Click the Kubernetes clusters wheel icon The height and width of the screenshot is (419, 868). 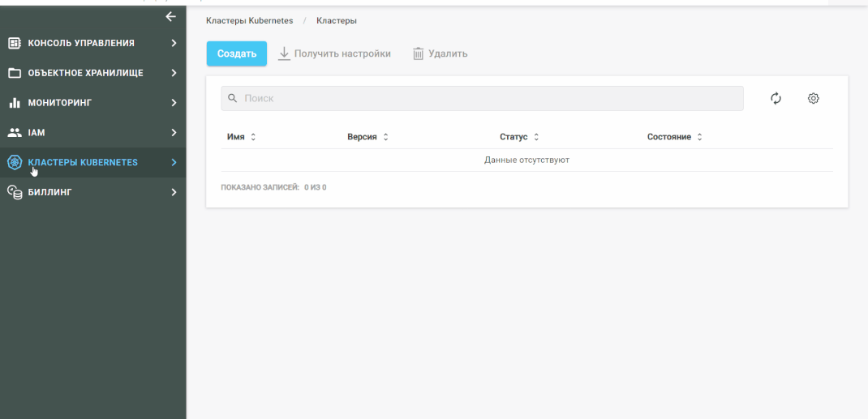pos(15,162)
